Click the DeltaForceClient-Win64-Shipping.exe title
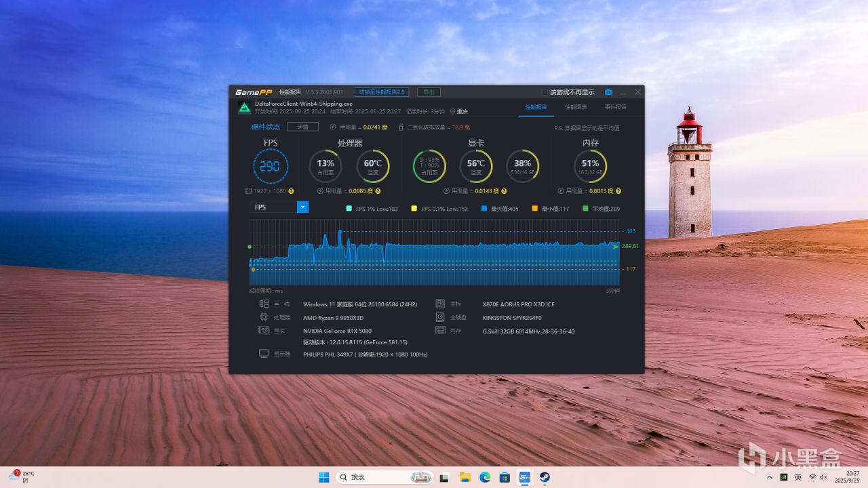 click(304, 104)
